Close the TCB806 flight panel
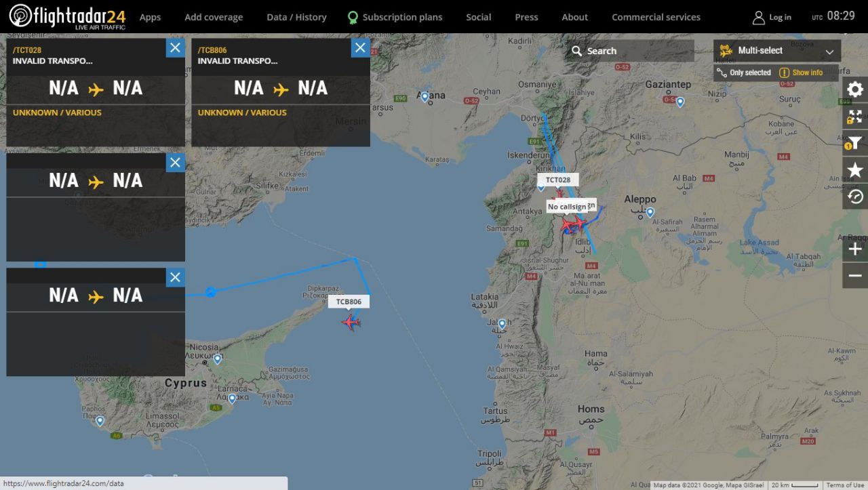The width and height of the screenshot is (868, 490). click(360, 47)
